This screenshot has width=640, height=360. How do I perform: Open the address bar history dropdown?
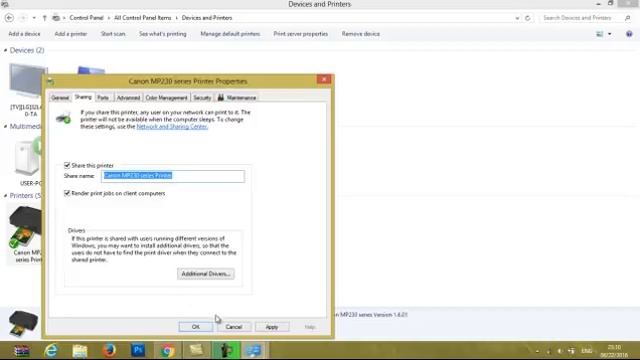517,18
